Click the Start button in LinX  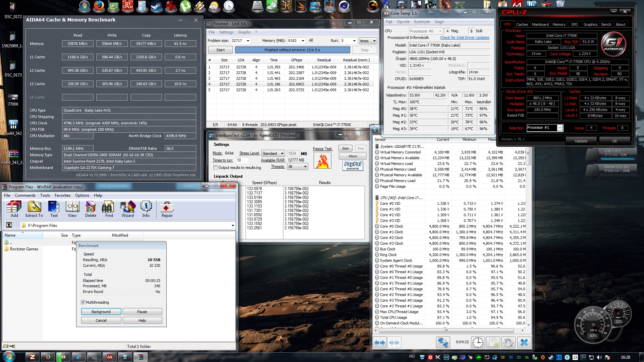pyautogui.click(x=220, y=50)
